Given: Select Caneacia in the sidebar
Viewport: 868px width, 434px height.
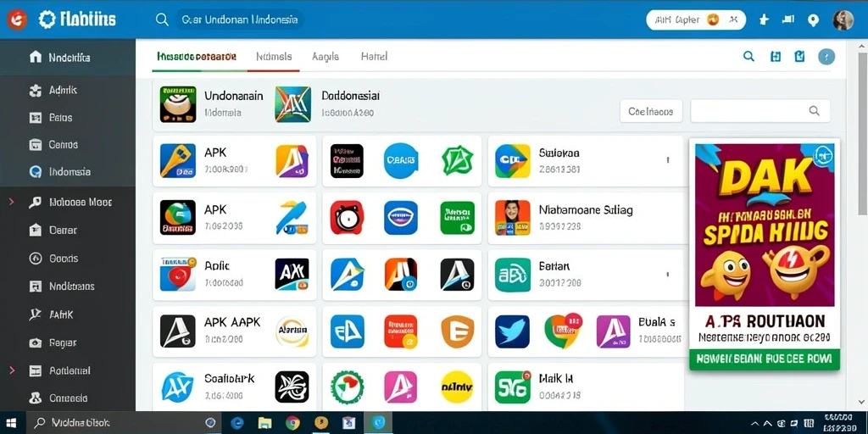Looking at the screenshot, I should pyautogui.click(x=68, y=398).
